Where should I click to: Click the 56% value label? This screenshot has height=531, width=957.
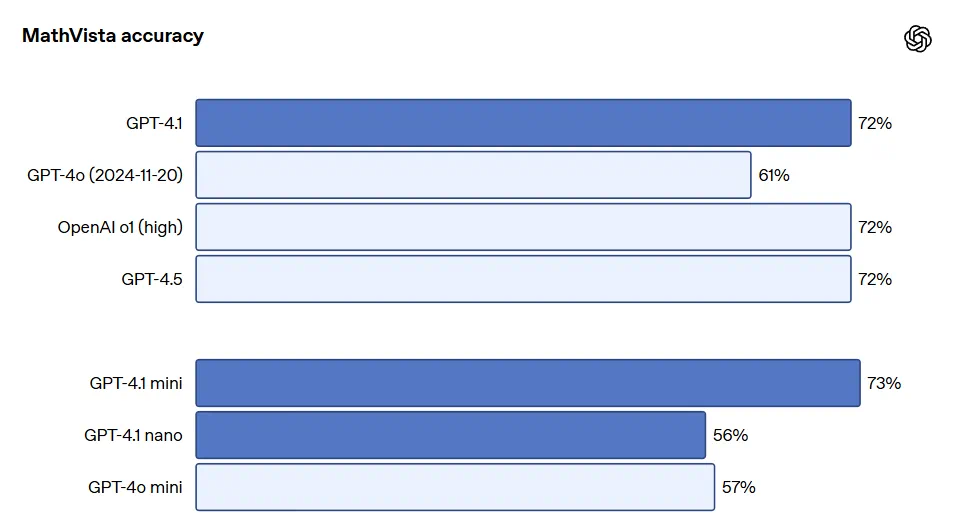730,435
